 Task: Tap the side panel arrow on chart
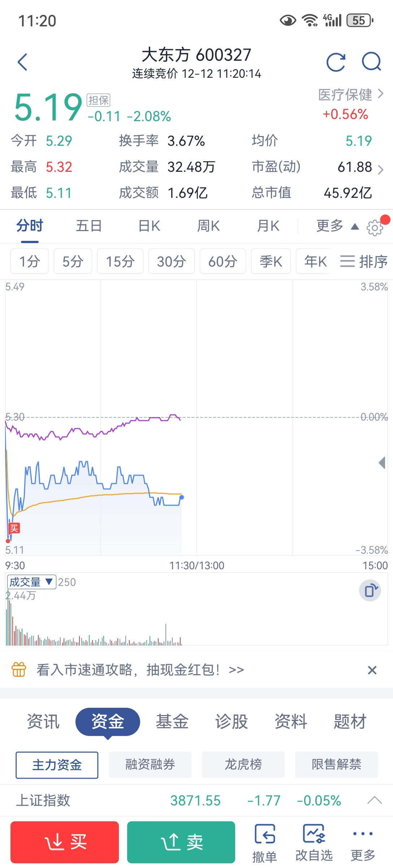(x=382, y=463)
